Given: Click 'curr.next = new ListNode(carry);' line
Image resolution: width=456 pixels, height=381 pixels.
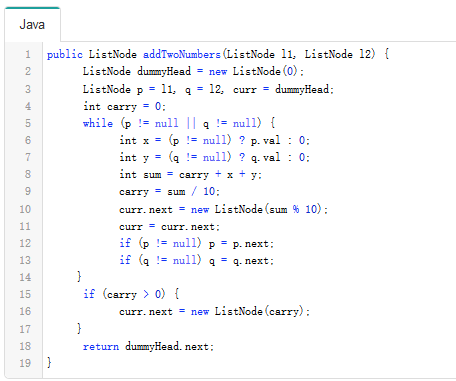Looking at the screenshot, I should pos(214,311).
